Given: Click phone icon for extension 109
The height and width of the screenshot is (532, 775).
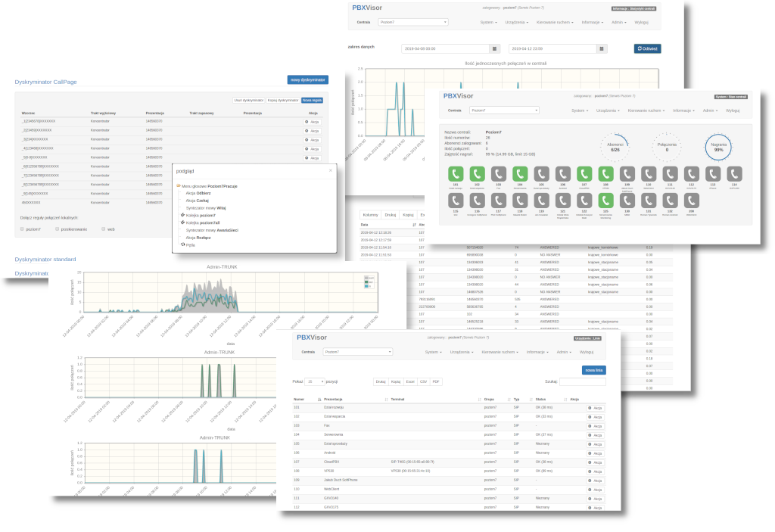Looking at the screenshot, I should tap(627, 174).
